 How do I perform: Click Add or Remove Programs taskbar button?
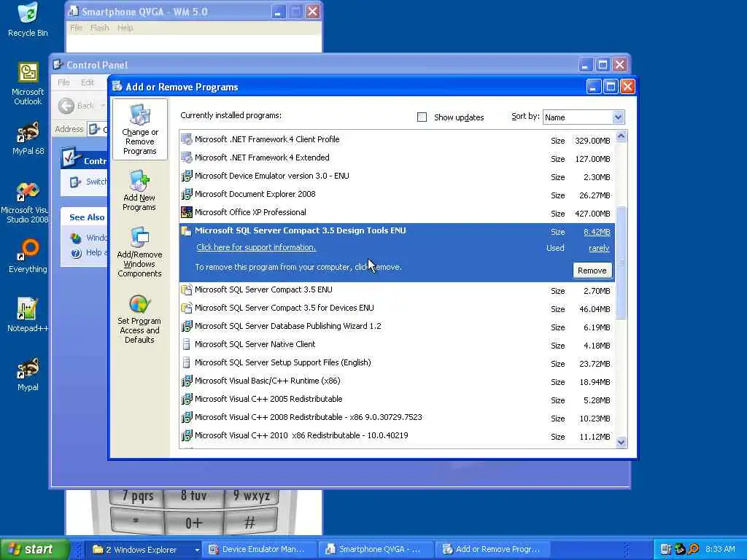[x=492, y=549]
